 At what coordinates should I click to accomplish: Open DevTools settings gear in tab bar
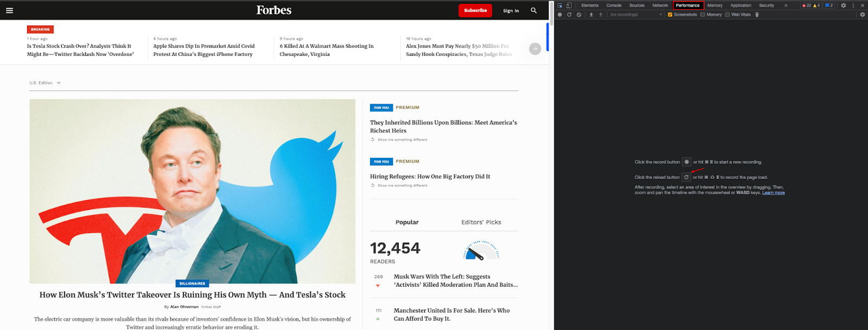[844, 5]
